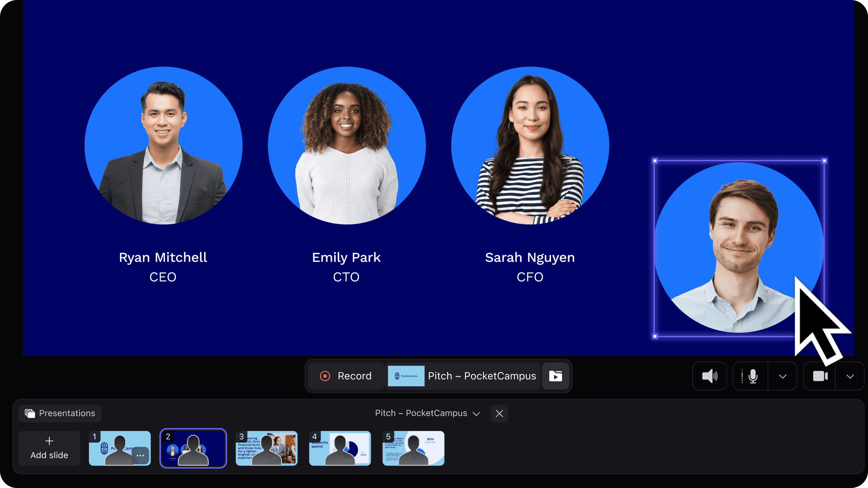Image resolution: width=868 pixels, height=488 pixels.
Task: Click the bottom-left resize handle of camera frame
Action: tap(655, 336)
